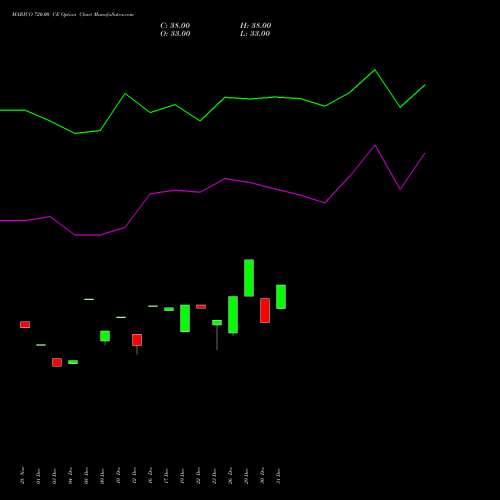
Task: Click the 30 Dec date axis label
Action: pyautogui.click(x=262, y=476)
